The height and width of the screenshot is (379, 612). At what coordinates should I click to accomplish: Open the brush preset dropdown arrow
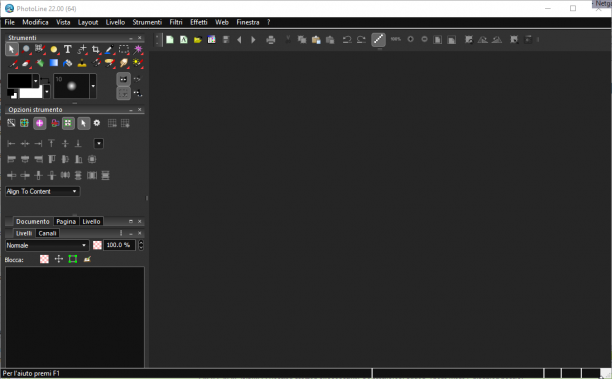[93, 86]
